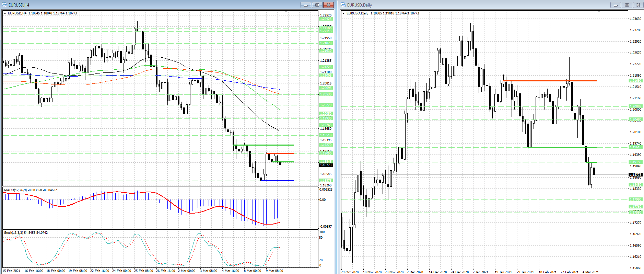
Task: Click the black 1.18773 price label on H4 axis
Action: click(x=326, y=165)
